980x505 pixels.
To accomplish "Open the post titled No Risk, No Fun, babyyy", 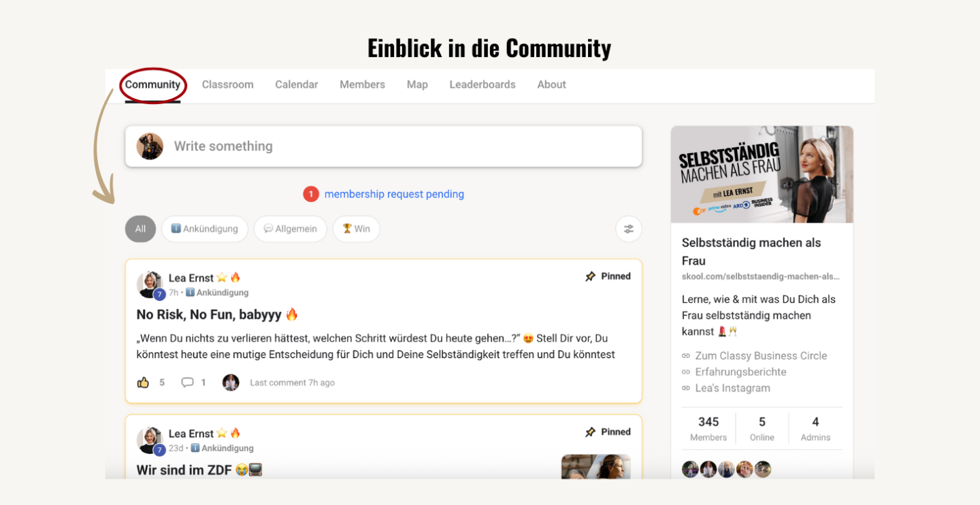I will point(217,314).
